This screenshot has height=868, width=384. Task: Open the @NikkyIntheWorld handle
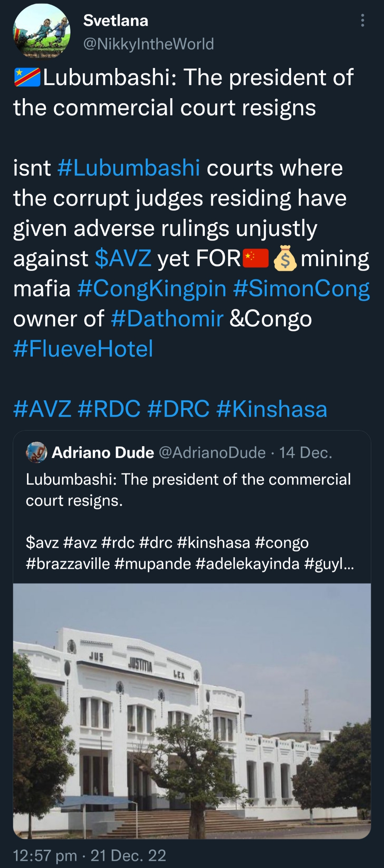point(149,44)
